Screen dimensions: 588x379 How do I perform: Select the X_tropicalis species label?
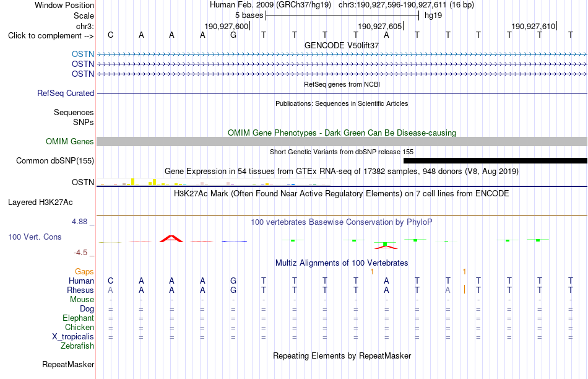(x=73, y=337)
